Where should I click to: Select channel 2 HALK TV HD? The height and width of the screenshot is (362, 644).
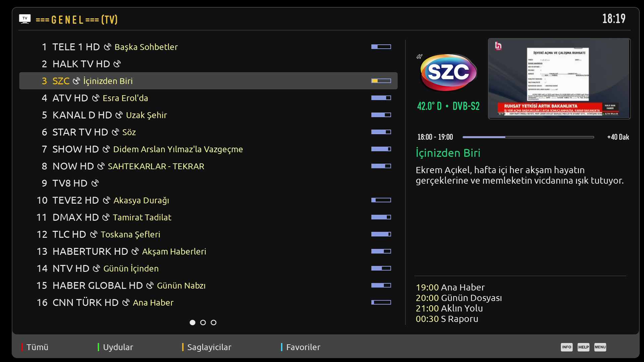tap(208, 64)
